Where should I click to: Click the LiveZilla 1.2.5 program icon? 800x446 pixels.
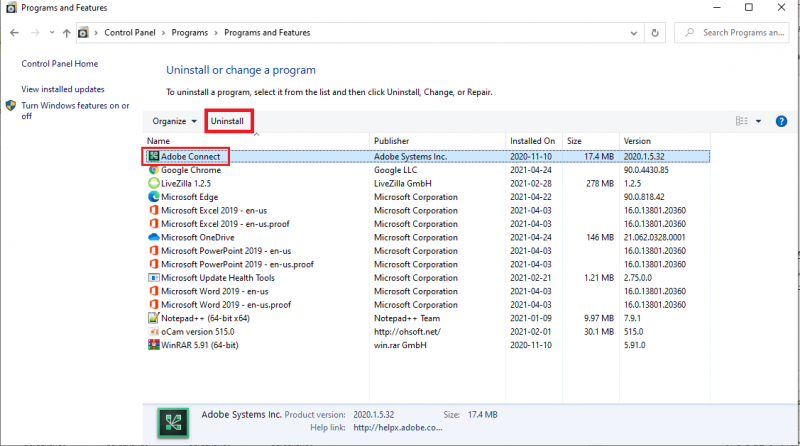(x=153, y=184)
